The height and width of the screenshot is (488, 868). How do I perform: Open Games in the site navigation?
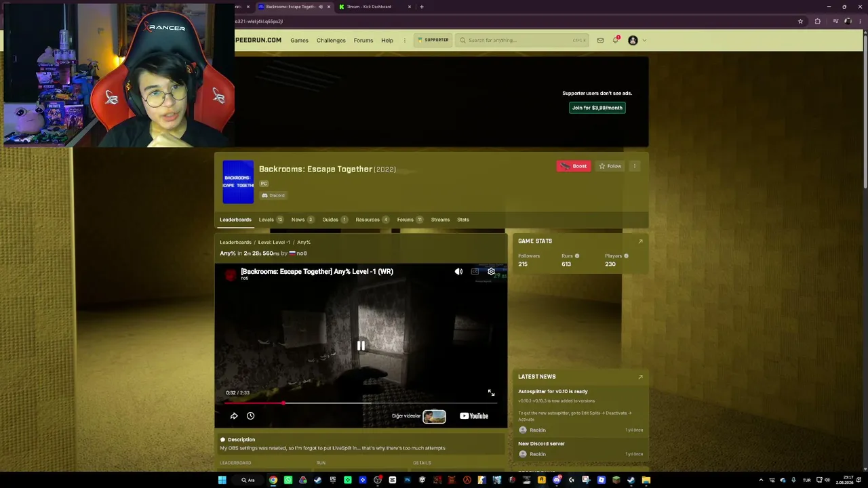click(299, 41)
